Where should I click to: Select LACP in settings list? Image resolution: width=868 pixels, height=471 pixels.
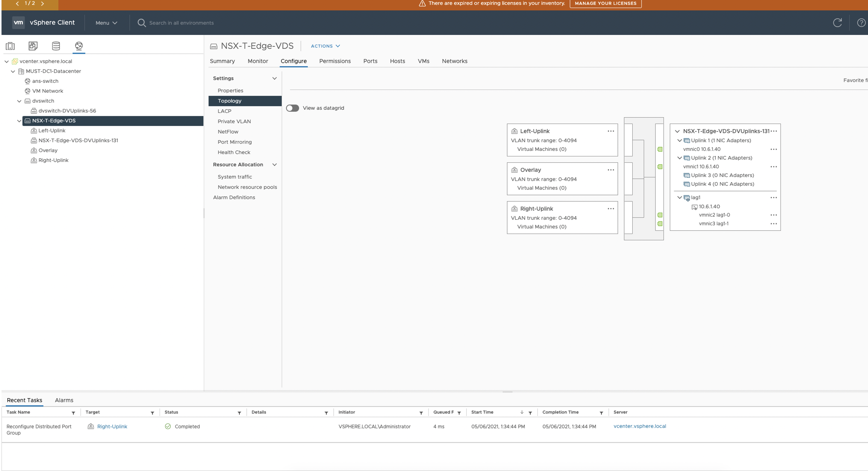click(x=224, y=111)
